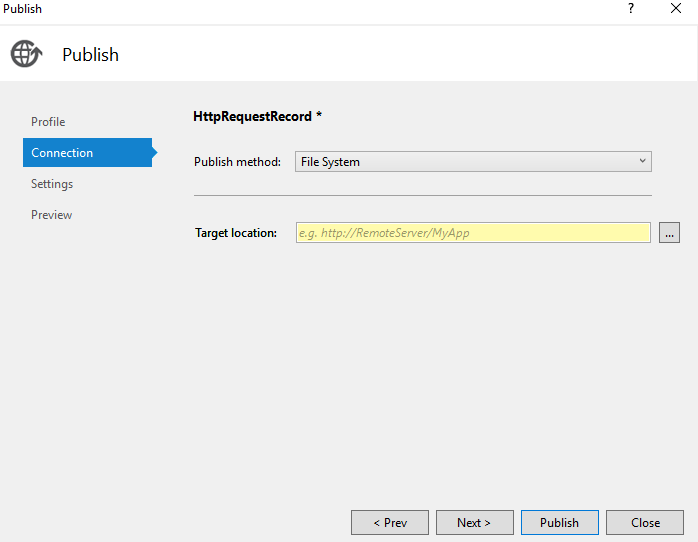Focus the Target location text field
Image resolution: width=698 pixels, height=542 pixels.
click(x=472, y=233)
